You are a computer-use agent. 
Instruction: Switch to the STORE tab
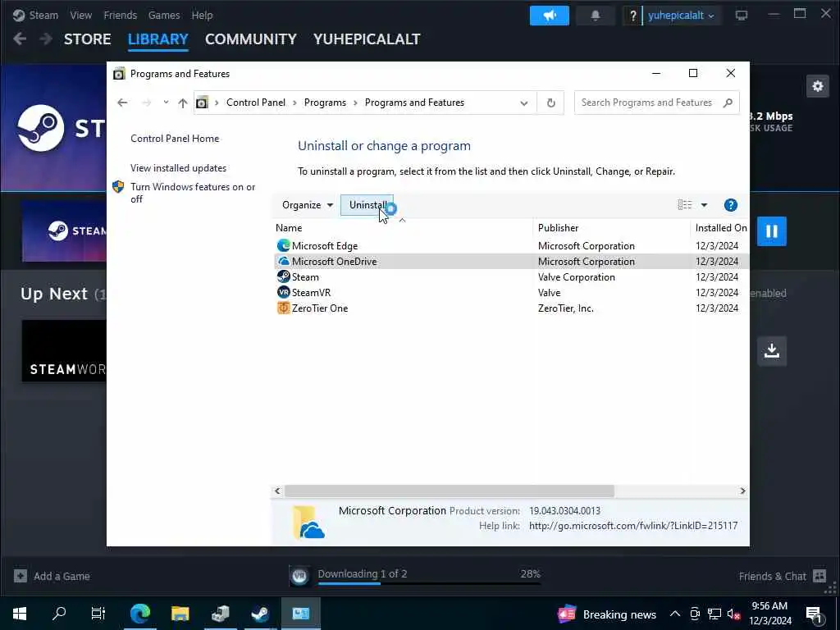(87, 39)
